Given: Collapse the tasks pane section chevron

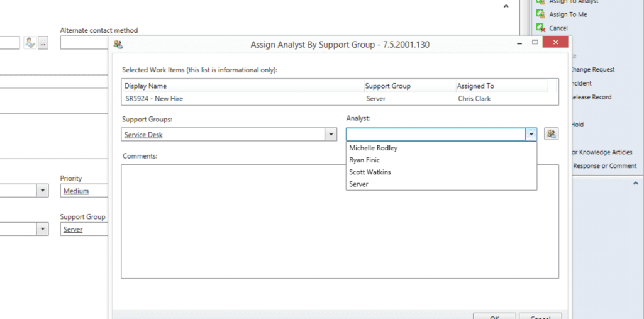Looking at the screenshot, I should point(635,182).
